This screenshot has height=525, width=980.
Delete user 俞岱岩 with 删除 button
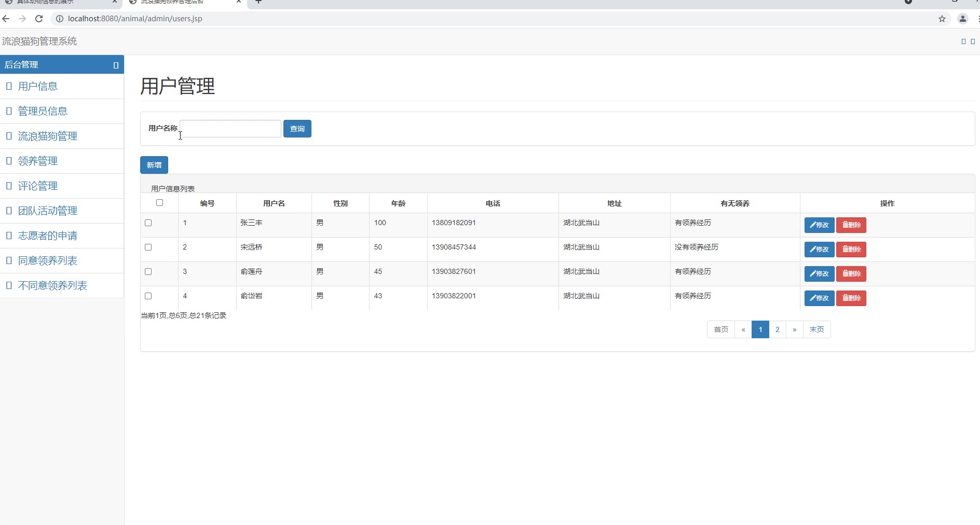(x=851, y=298)
